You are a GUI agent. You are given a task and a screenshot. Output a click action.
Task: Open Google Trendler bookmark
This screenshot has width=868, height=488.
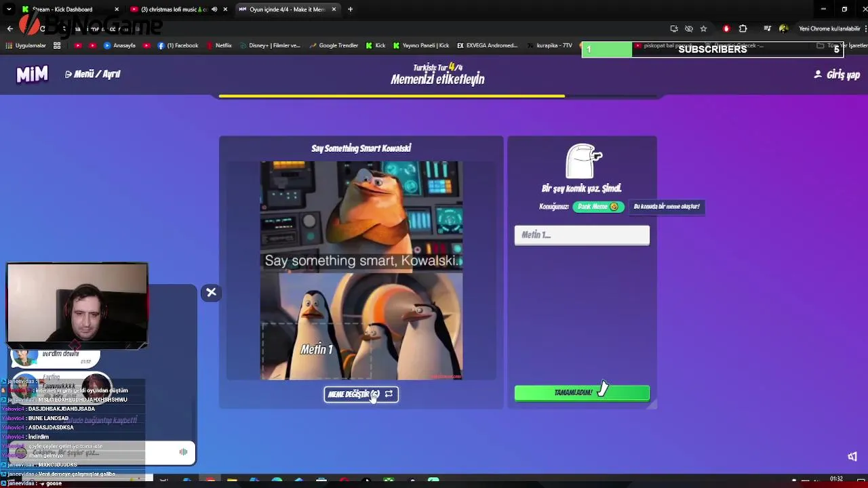click(333, 45)
